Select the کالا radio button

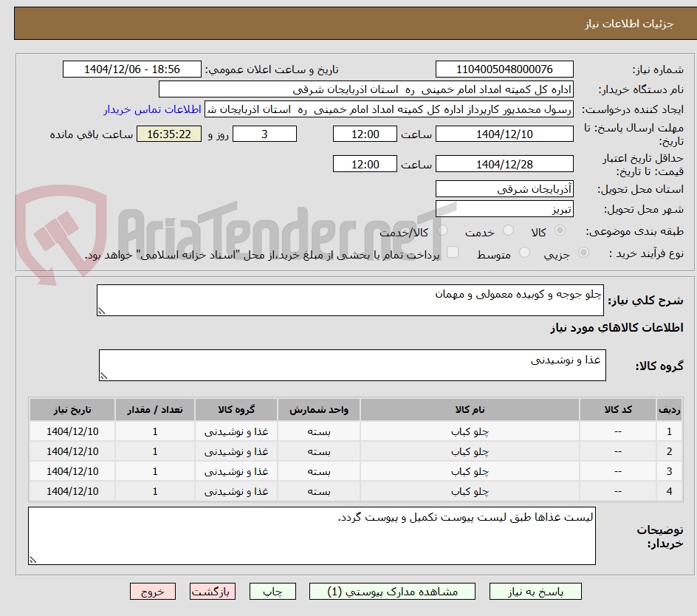tap(560, 230)
